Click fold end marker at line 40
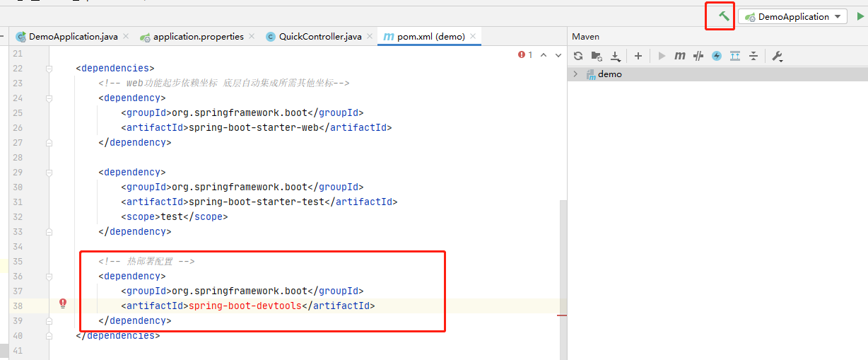This screenshot has width=868, height=360. [x=49, y=335]
